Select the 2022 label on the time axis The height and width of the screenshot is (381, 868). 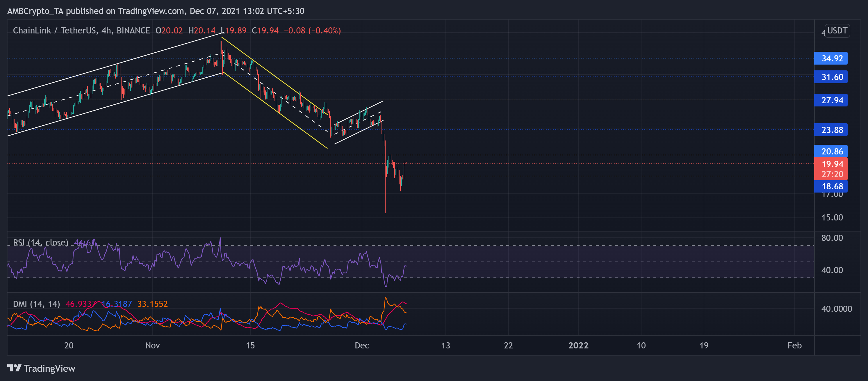click(x=579, y=345)
